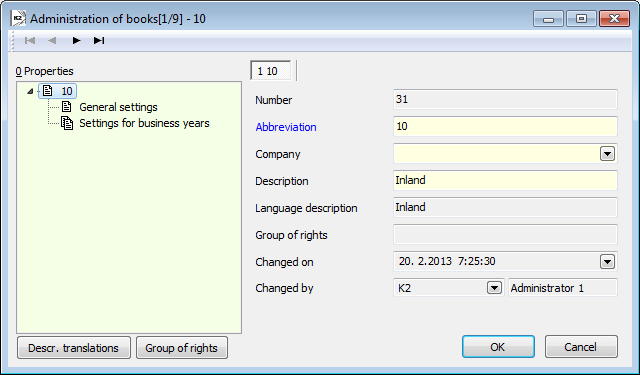The width and height of the screenshot is (640, 375).
Task: Click into the Description field
Action: coord(505,180)
